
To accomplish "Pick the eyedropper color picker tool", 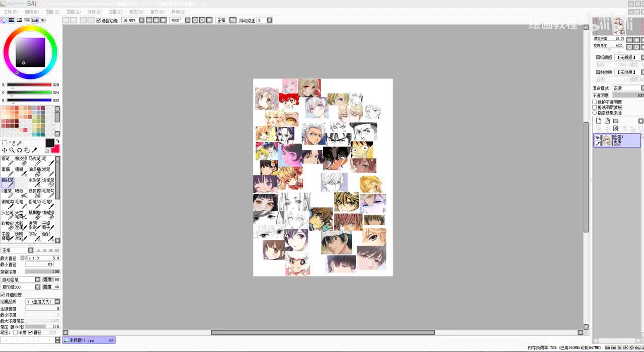I will click(35, 150).
